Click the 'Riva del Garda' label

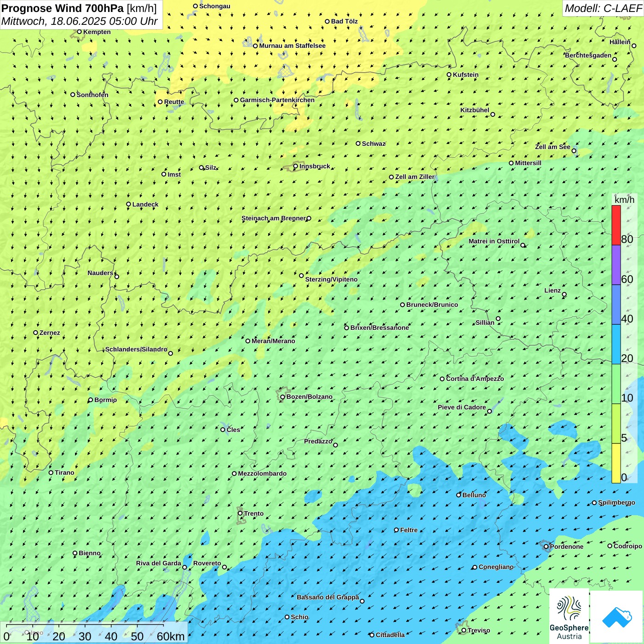(x=159, y=563)
